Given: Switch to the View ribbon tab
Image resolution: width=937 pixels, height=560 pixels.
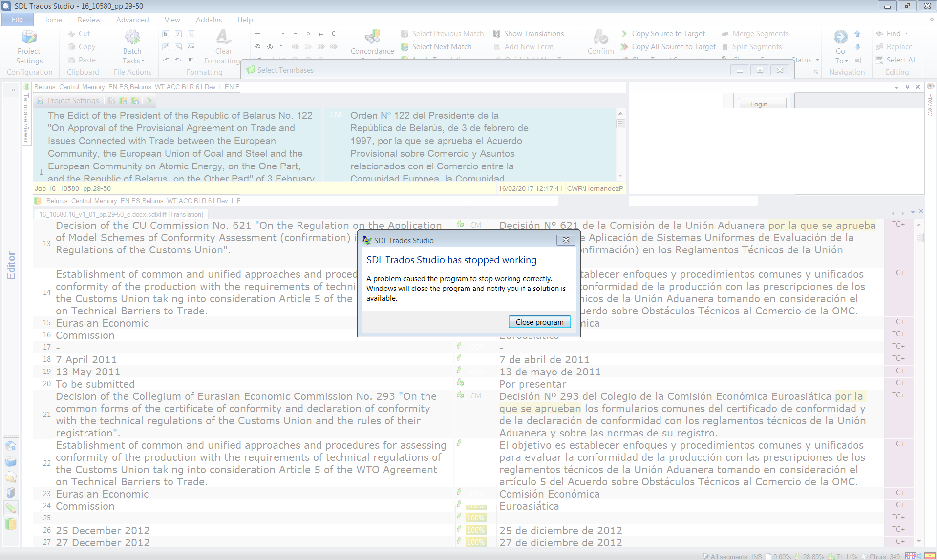Looking at the screenshot, I should tap(172, 20).
